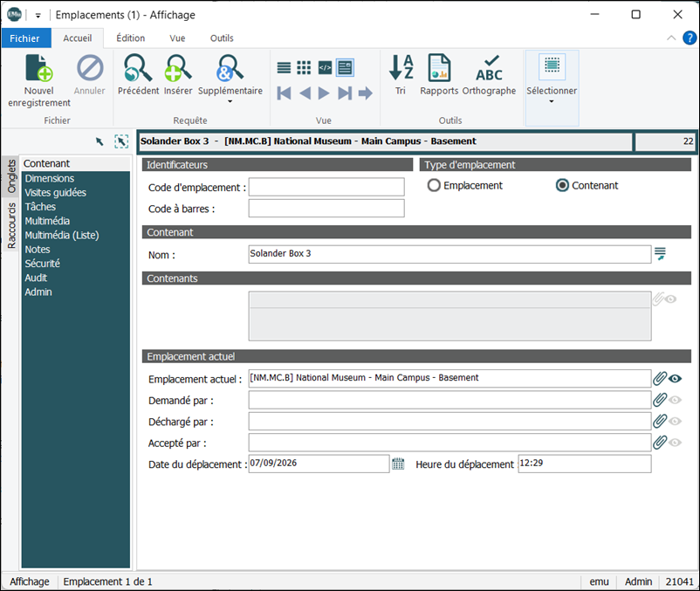Click the Annuler cancel icon
This screenshot has width=700, height=591.
[x=90, y=69]
